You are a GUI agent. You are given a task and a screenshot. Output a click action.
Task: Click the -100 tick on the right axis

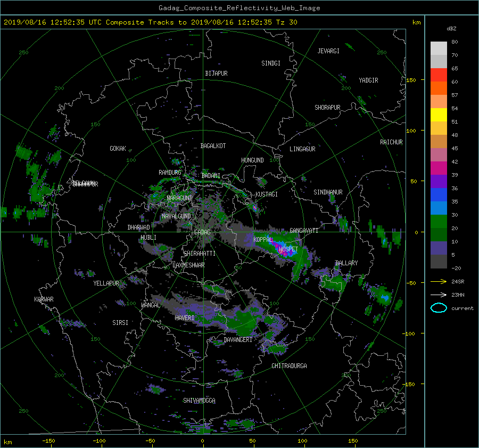tap(408, 333)
